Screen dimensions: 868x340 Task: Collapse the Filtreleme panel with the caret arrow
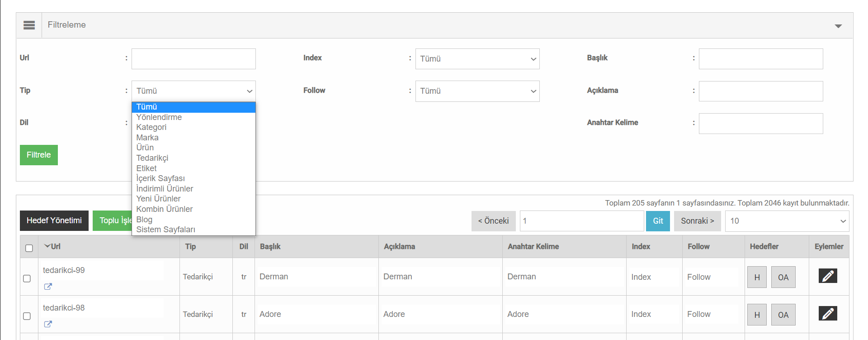[x=838, y=26]
